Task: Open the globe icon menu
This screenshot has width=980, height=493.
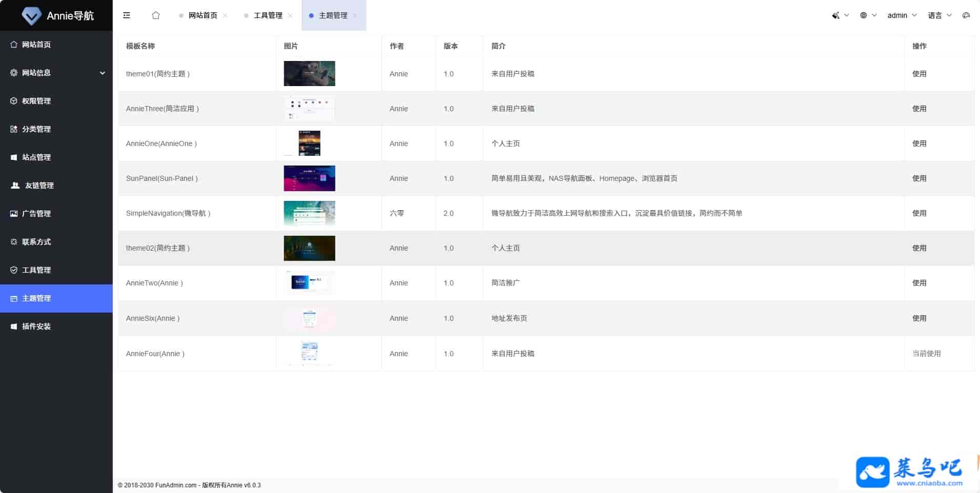Action: point(868,15)
